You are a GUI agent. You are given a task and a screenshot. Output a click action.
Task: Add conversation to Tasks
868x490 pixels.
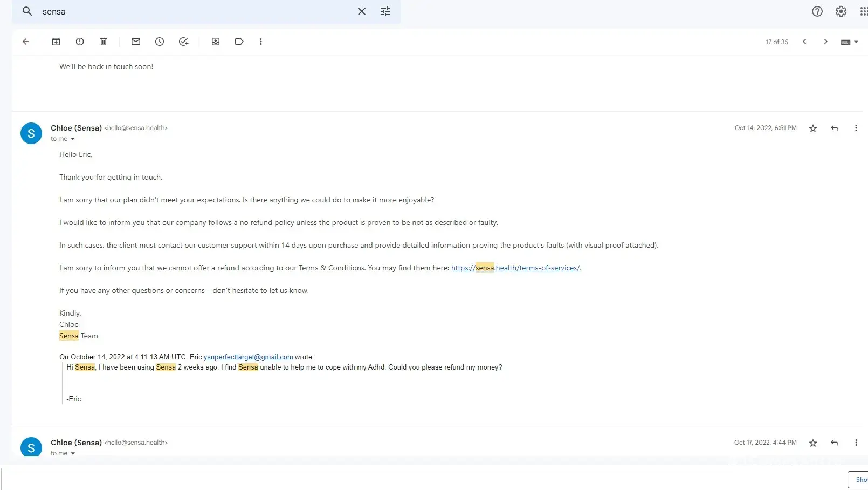tap(183, 42)
